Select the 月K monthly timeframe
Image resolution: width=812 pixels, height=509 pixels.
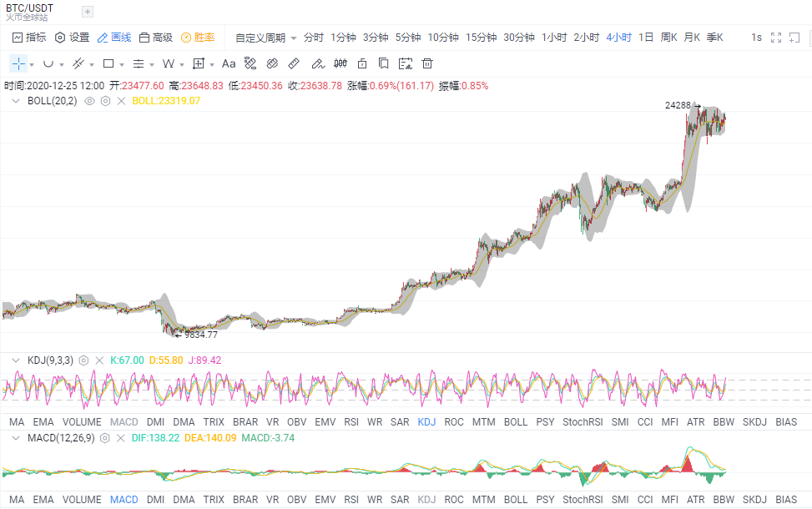(692, 38)
